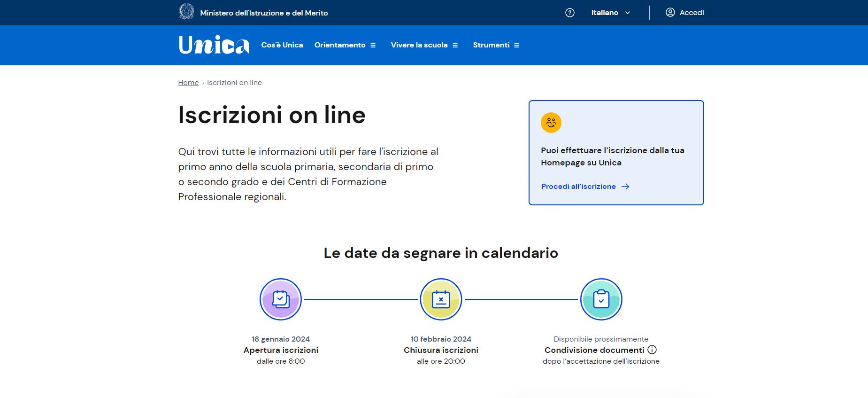Click the Apertura iscrizioni calendar icon

(281, 299)
